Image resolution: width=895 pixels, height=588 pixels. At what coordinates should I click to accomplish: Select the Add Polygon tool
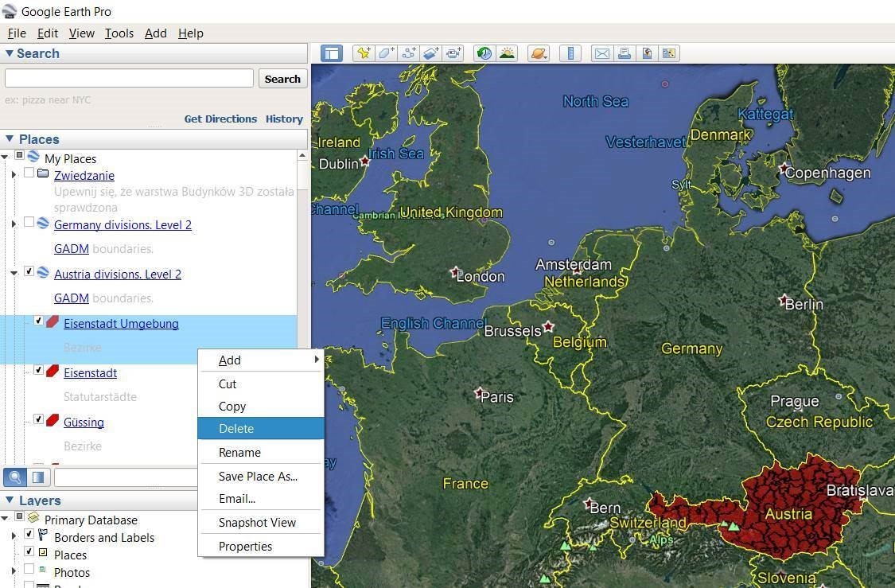386,53
